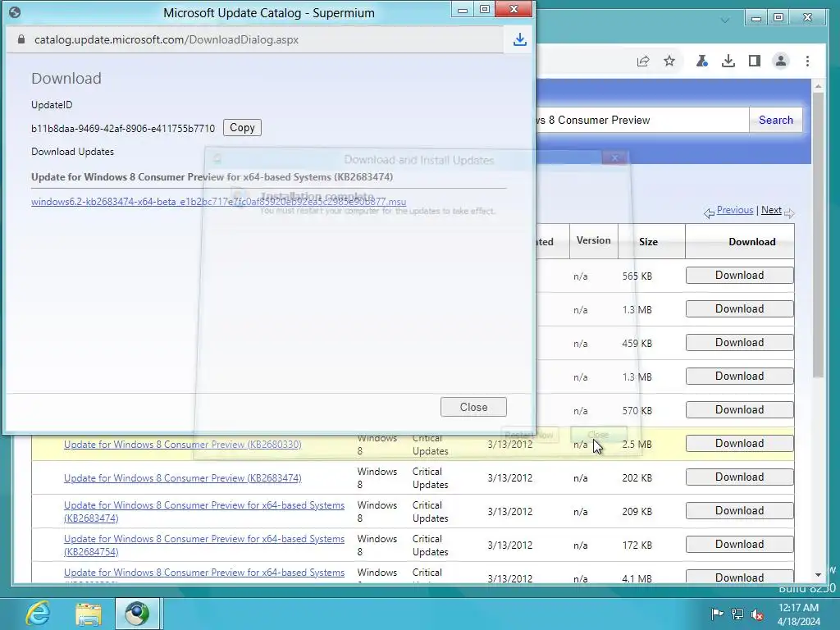Download the 202 KB update KB2683474

tap(740, 477)
